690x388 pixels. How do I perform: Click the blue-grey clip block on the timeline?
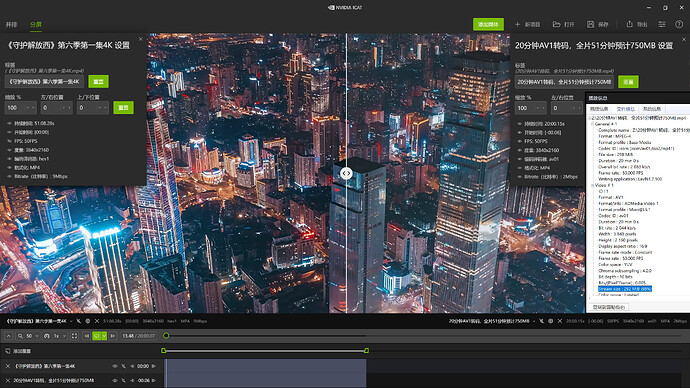pyautogui.click(x=265, y=373)
